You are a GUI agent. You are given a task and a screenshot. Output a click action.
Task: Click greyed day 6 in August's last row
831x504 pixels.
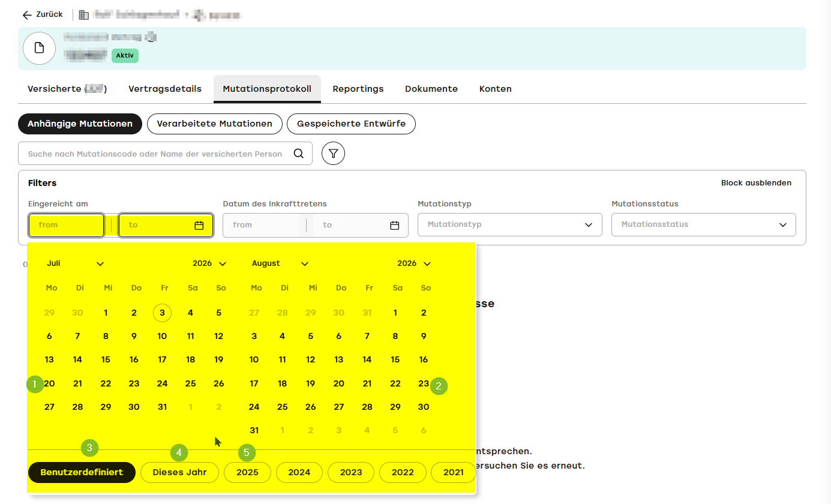click(424, 430)
